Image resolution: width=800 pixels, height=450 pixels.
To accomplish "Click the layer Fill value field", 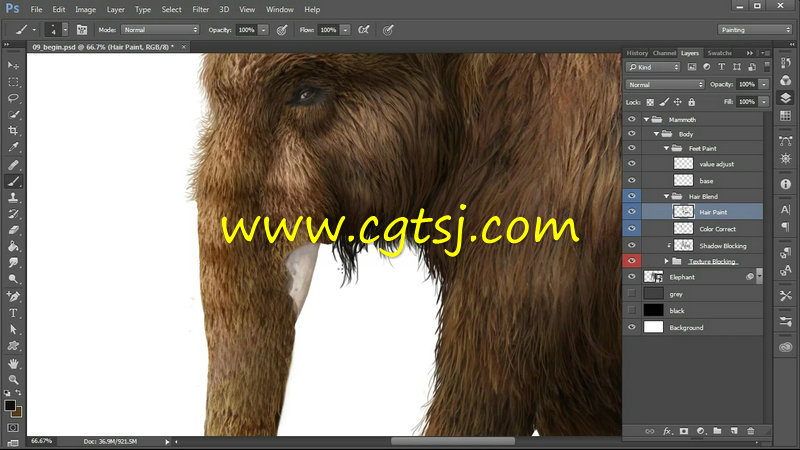I will pos(747,102).
